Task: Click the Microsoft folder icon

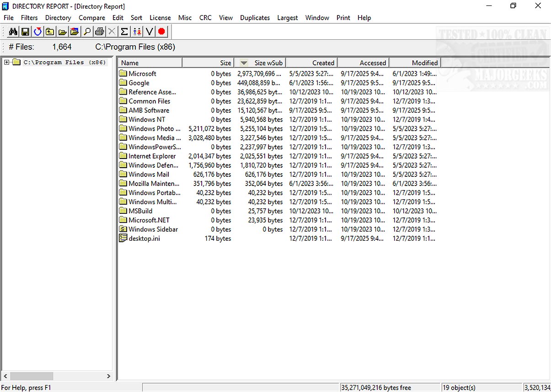Action: point(123,74)
